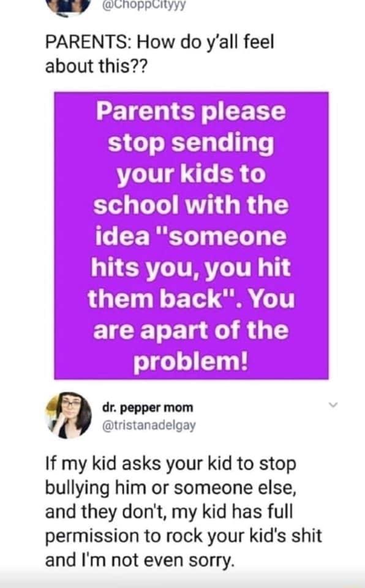Select 'permission to rock your kid's' line
The height and width of the screenshot is (588, 365).
[x=184, y=537]
